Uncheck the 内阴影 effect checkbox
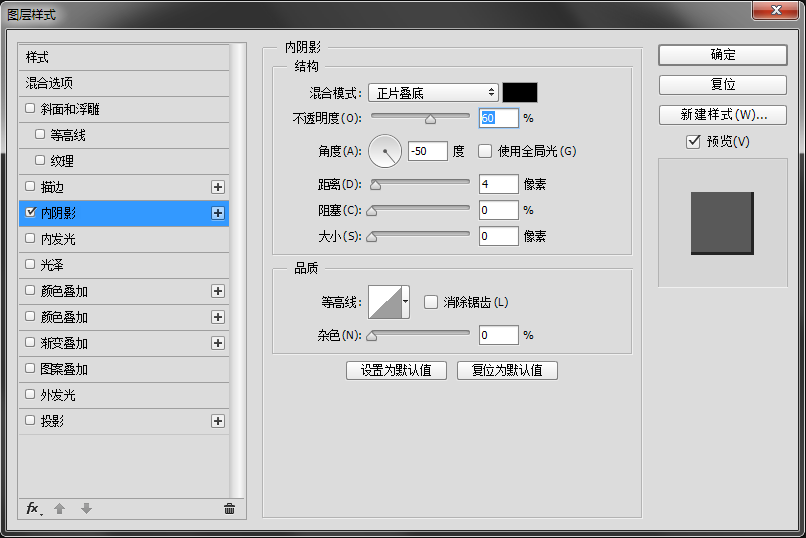This screenshot has width=806, height=538. click(x=30, y=212)
